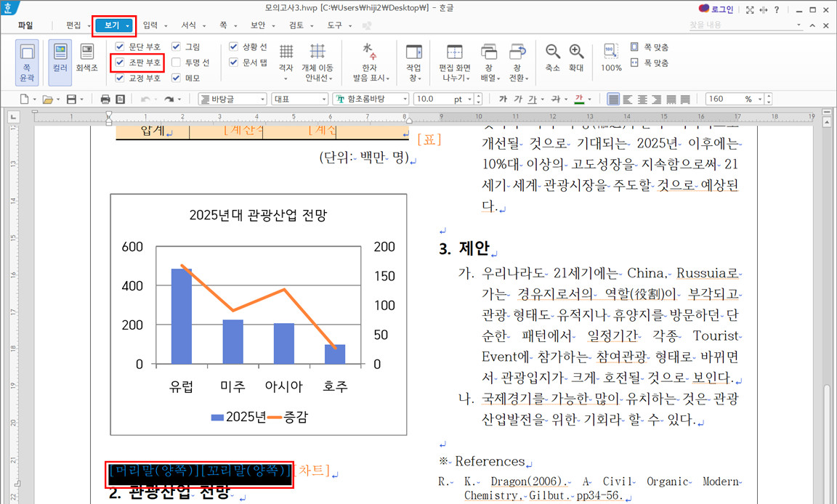Toggle the 문서 탭 checkbox
837x504 pixels.
[x=233, y=62]
